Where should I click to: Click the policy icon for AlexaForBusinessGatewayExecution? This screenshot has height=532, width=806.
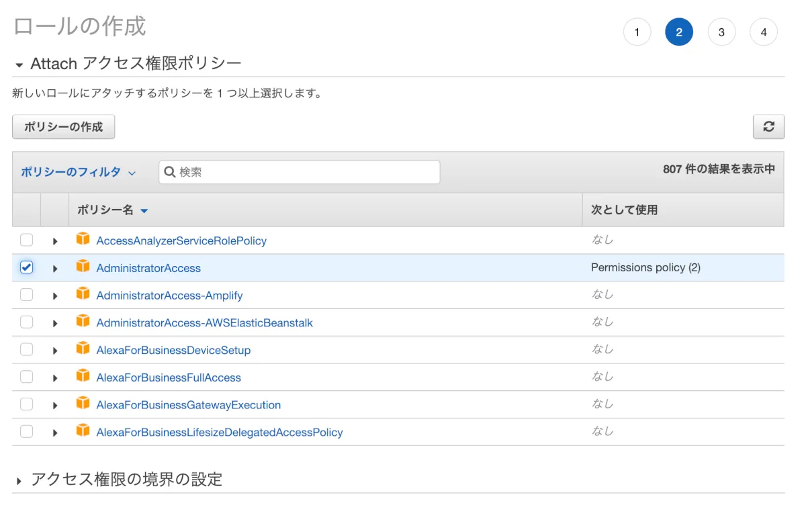83,404
